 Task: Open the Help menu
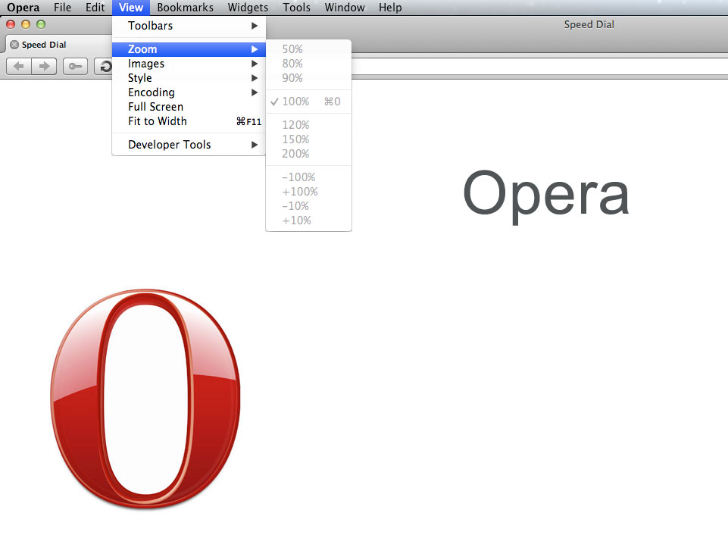[390, 8]
